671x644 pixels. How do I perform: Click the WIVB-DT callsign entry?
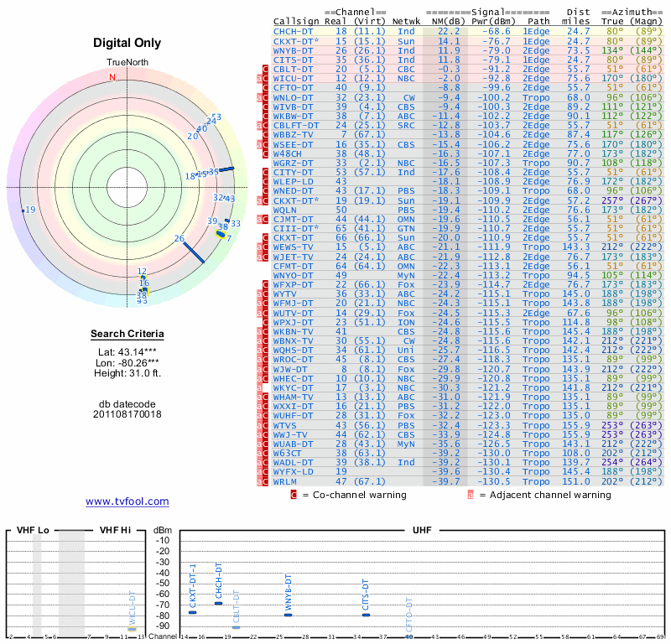tap(294, 106)
